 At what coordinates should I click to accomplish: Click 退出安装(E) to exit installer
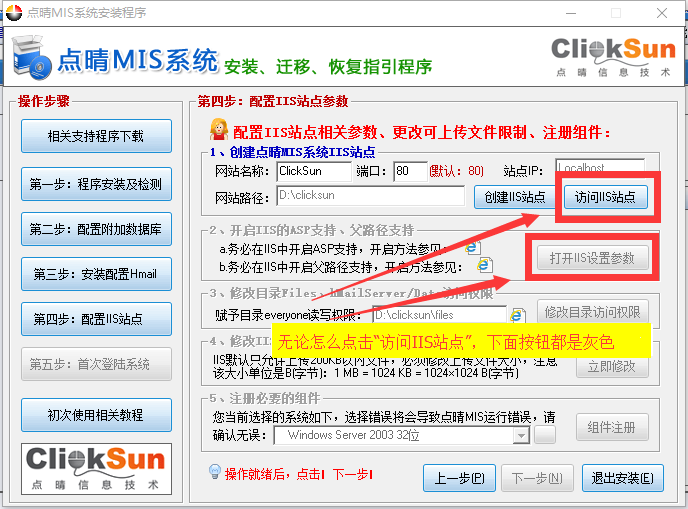tap(622, 478)
